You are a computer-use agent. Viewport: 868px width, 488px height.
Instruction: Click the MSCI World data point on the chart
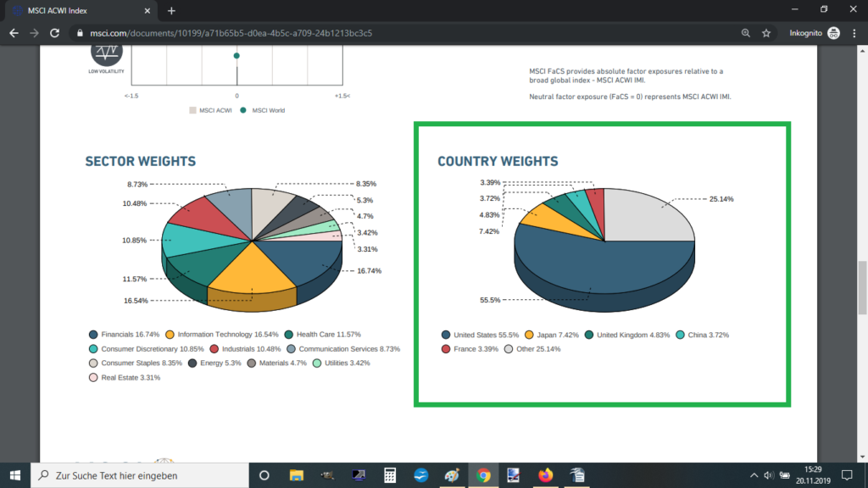click(x=236, y=56)
